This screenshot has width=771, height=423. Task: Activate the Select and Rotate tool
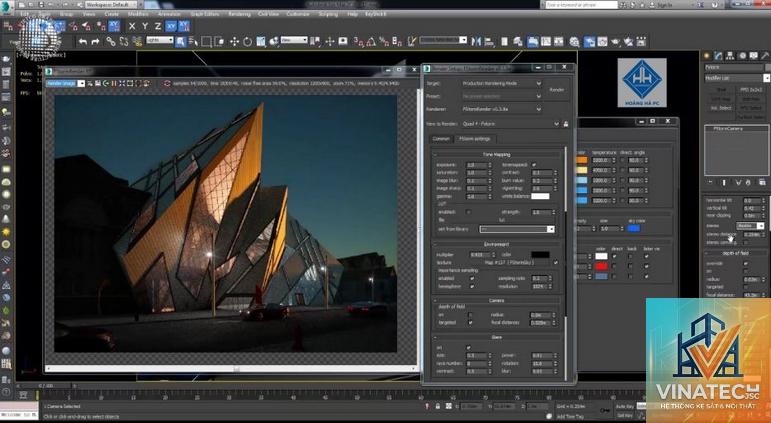click(x=247, y=42)
